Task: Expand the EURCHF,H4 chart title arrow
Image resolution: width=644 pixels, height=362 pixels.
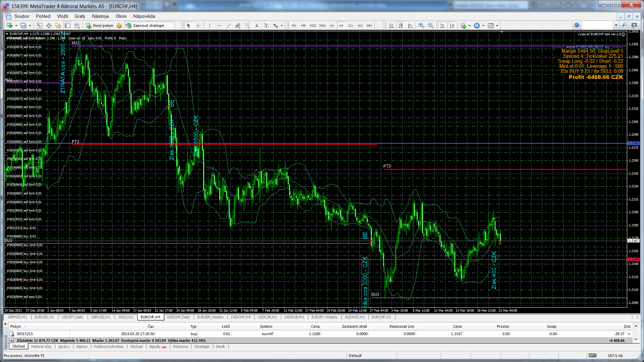Action: coord(7,34)
